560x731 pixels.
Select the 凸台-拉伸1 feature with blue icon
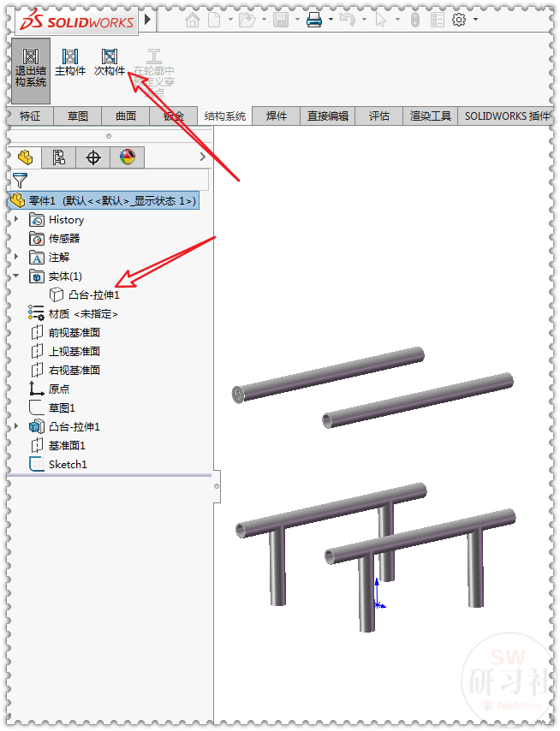click(65, 426)
